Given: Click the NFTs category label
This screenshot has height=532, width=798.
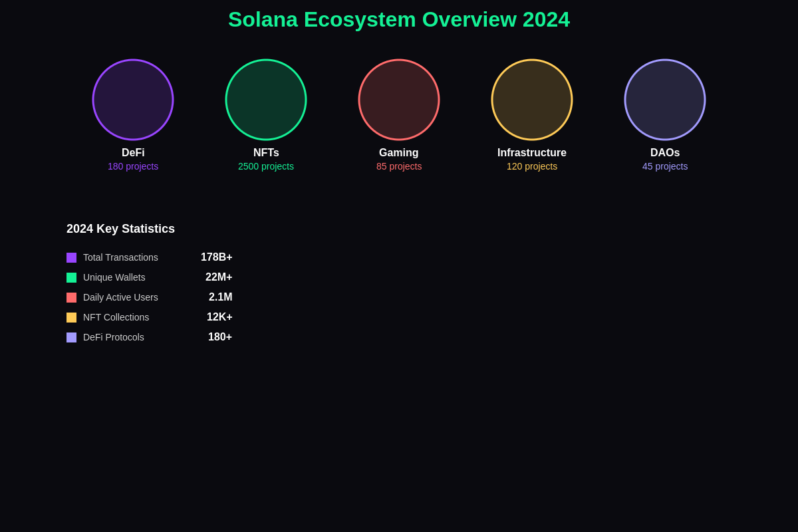Looking at the screenshot, I should 266,153.
